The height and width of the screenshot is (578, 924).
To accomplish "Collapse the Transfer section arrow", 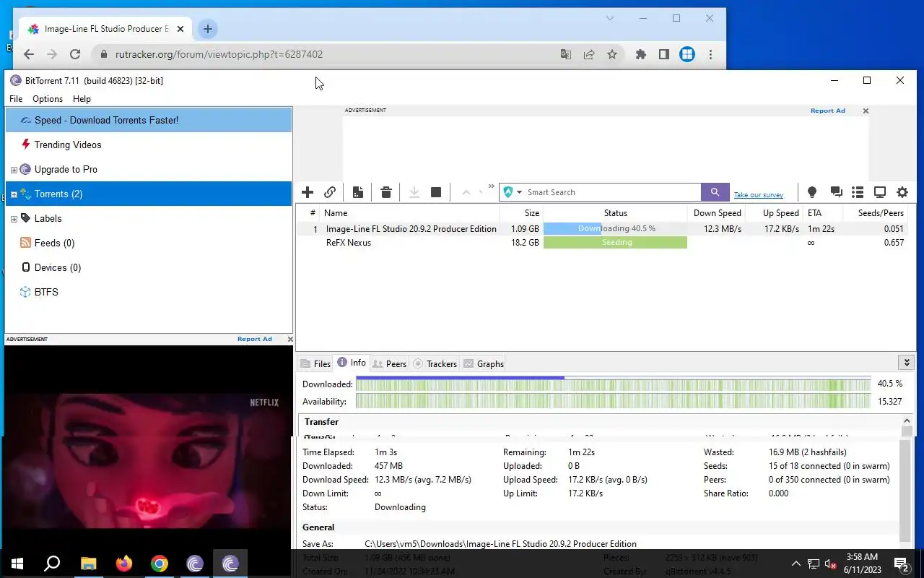I will coord(907,421).
